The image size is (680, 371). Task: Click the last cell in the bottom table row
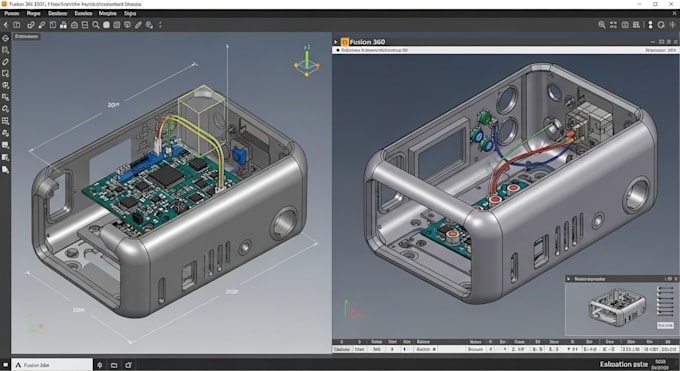670,349
